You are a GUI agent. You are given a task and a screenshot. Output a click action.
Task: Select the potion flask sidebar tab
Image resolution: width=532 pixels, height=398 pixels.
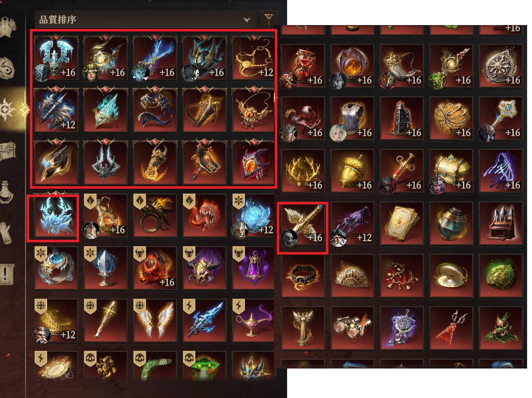(x=7, y=192)
